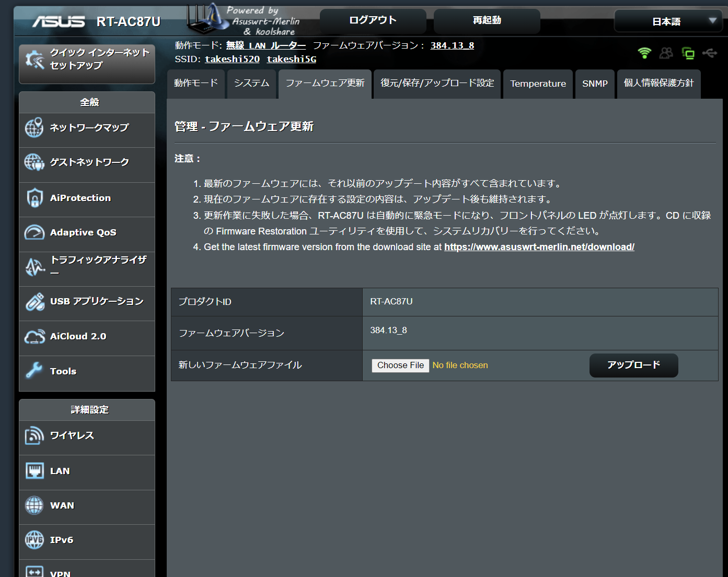The image size is (728, 577).
Task: Open the AiCloud 2.0 cloud icon
Action: coord(34,337)
